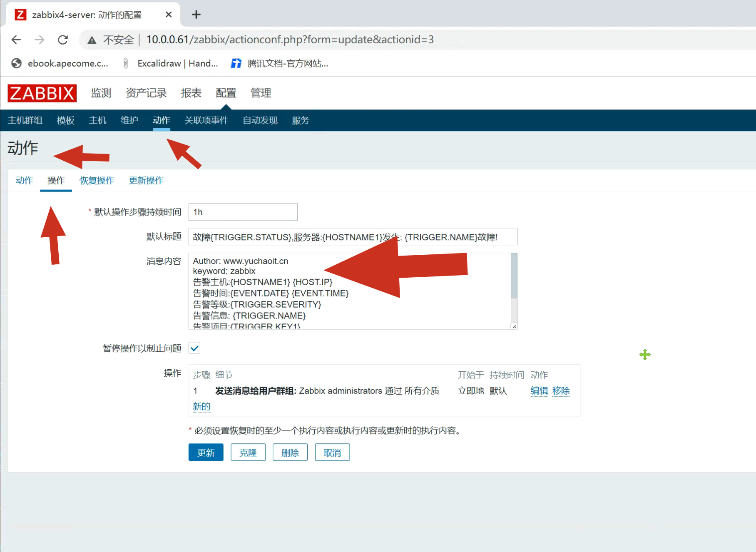756x552 pixels.
Task: Open the Excalidraw bookmark
Action: (171, 63)
